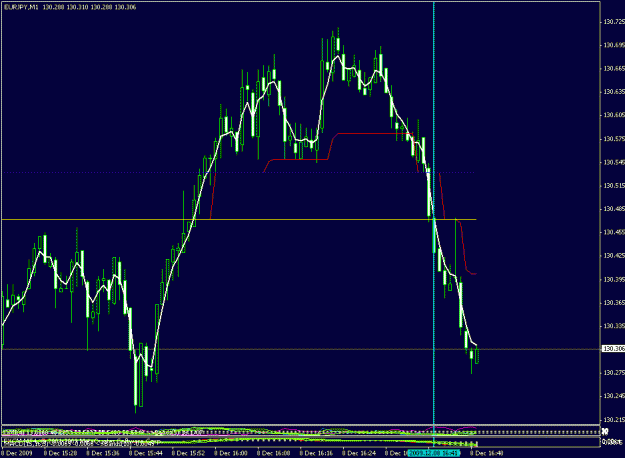Click the lower MACD indicator subwindow
The image size is (625, 458).
click(x=301, y=442)
